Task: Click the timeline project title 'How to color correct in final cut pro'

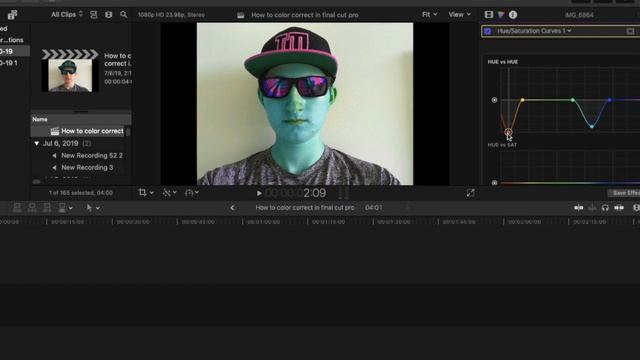Action: pyautogui.click(x=305, y=207)
